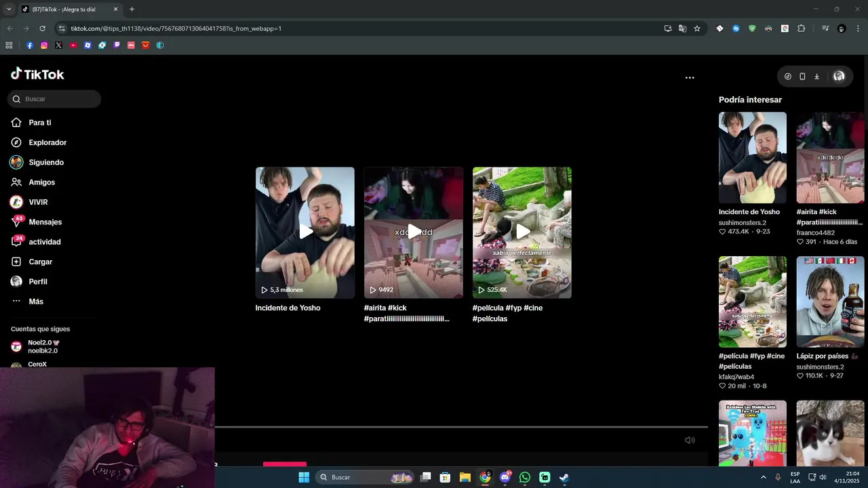Open sushimonsters.2 profile under Incidente de Yosho
The image size is (868, 488).
tap(743, 222)
